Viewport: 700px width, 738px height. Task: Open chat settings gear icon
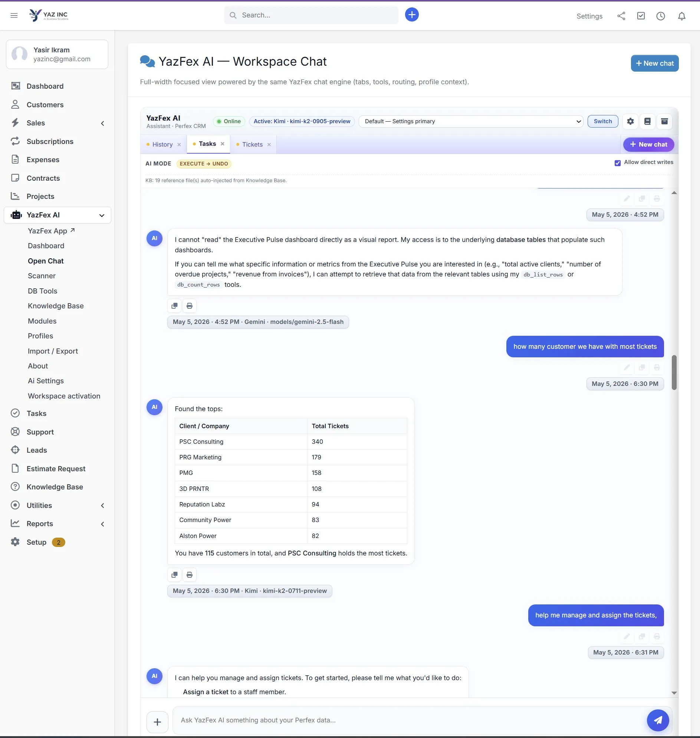(630, 121)
